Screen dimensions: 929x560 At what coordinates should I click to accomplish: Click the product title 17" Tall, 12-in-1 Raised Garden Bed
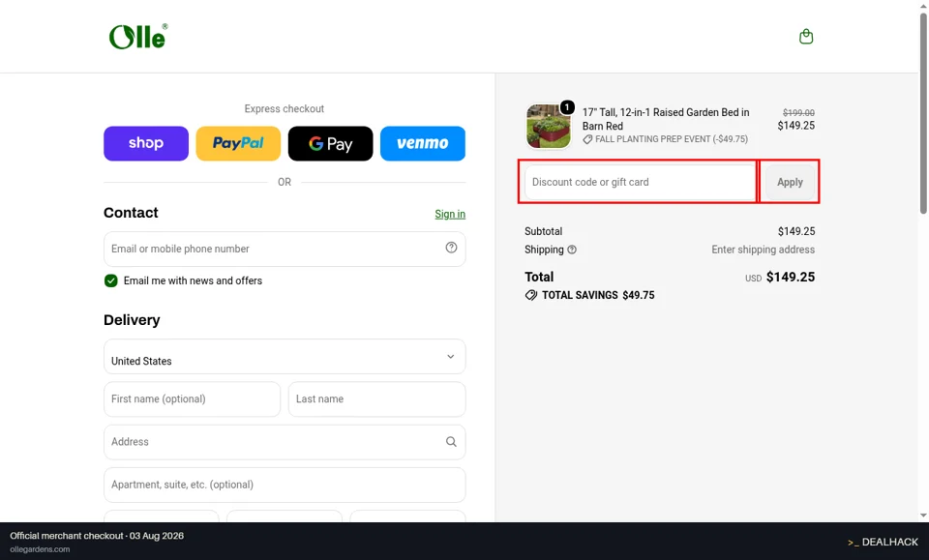pos(666,119)
